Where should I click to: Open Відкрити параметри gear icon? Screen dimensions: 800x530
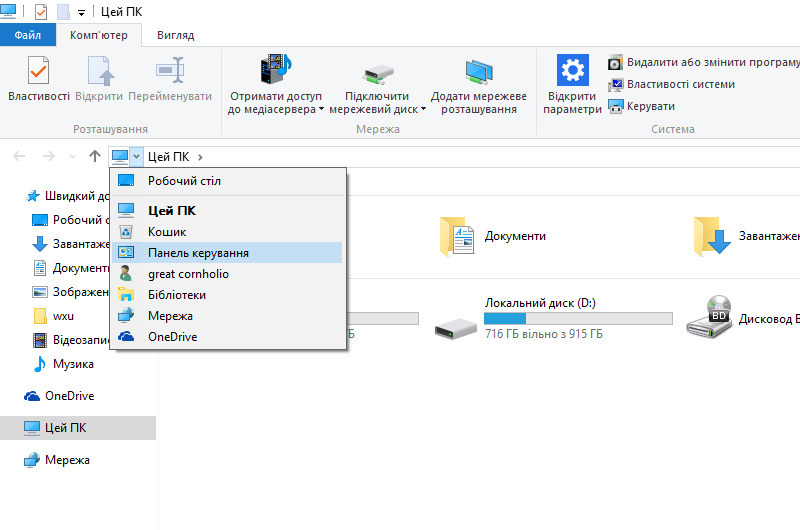(572, 70)
